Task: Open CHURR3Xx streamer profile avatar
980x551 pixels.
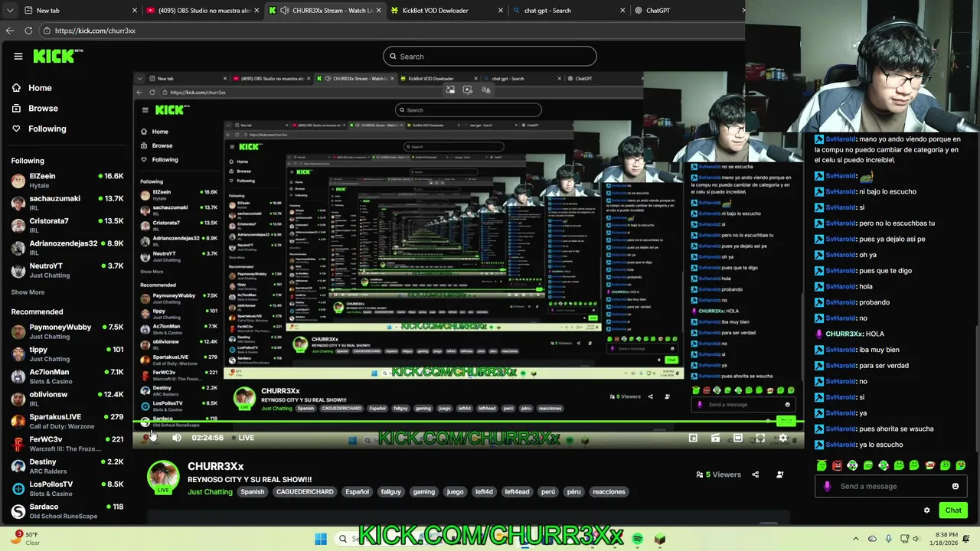Action: (x=162, y=476)
